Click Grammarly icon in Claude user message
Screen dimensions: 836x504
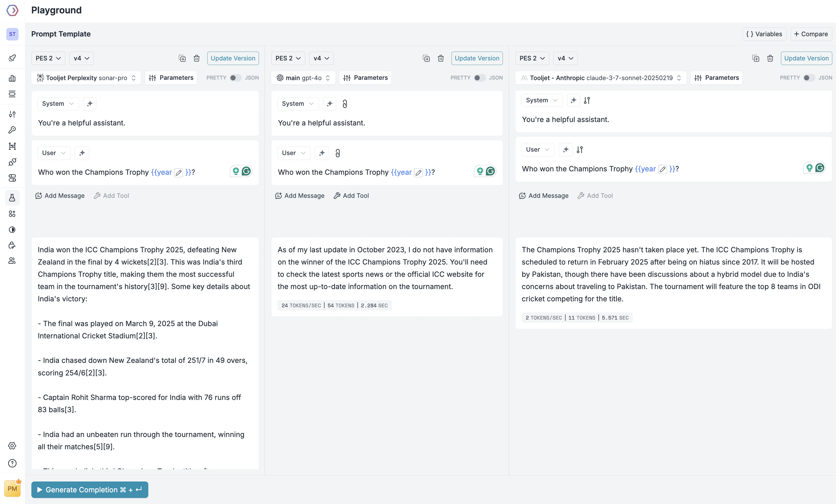click(x=820, y=168)
